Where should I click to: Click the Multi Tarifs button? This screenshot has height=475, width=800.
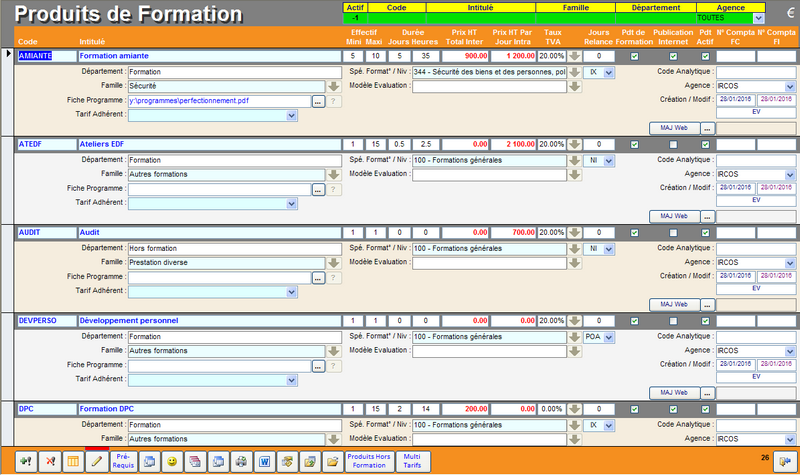(x=411, y=461)
